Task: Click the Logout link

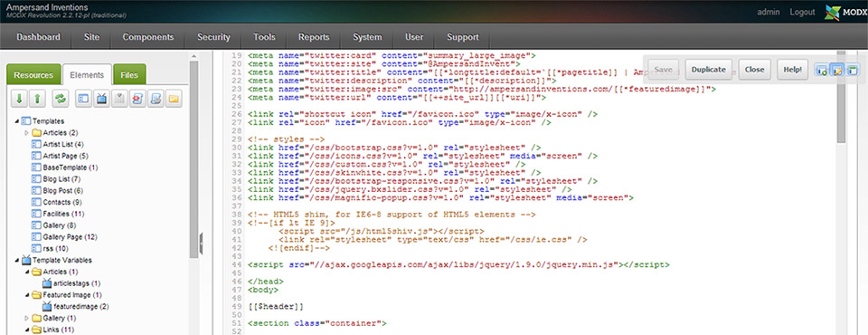Action: coord(802,12)
